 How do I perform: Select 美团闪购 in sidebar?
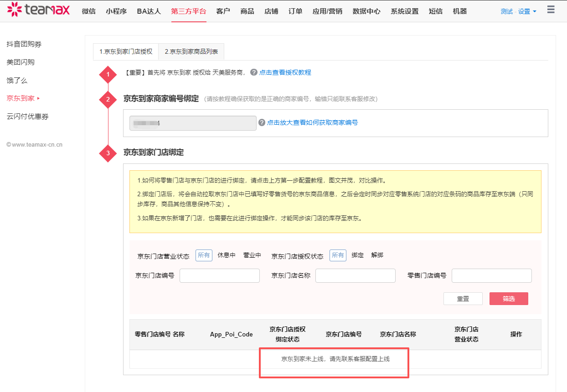coord(21,62)
